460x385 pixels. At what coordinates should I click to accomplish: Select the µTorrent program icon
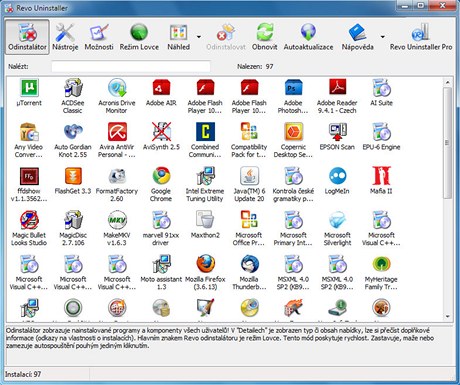tap(29, 87)
